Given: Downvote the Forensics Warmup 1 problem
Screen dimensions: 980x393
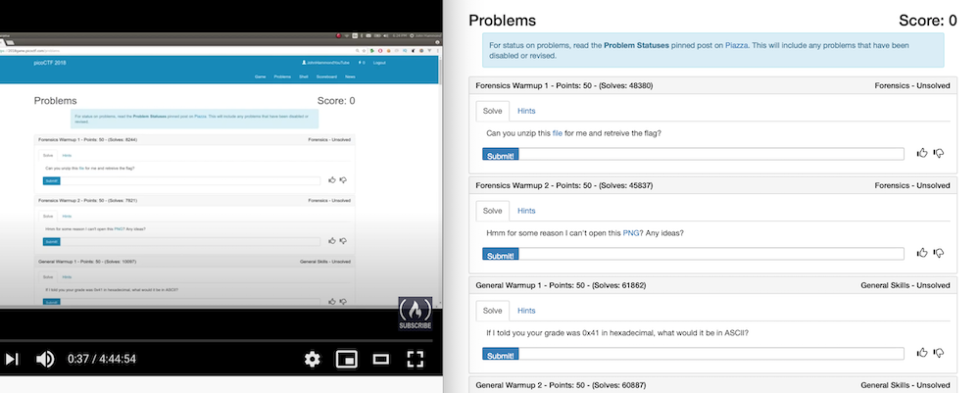Looking at the screenshot, I should click(x=938, y=153).
